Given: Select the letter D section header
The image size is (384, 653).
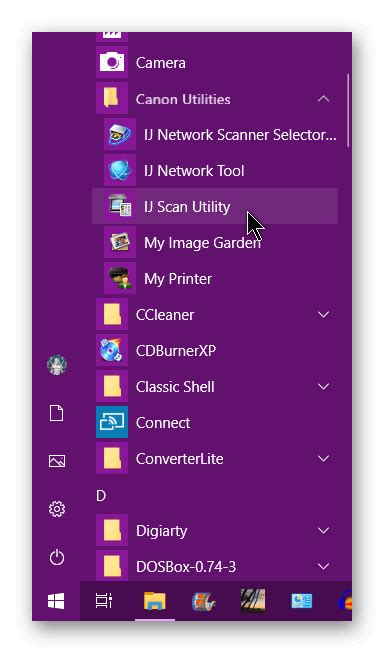Looking at the screenshot, I should coord(101,496).
